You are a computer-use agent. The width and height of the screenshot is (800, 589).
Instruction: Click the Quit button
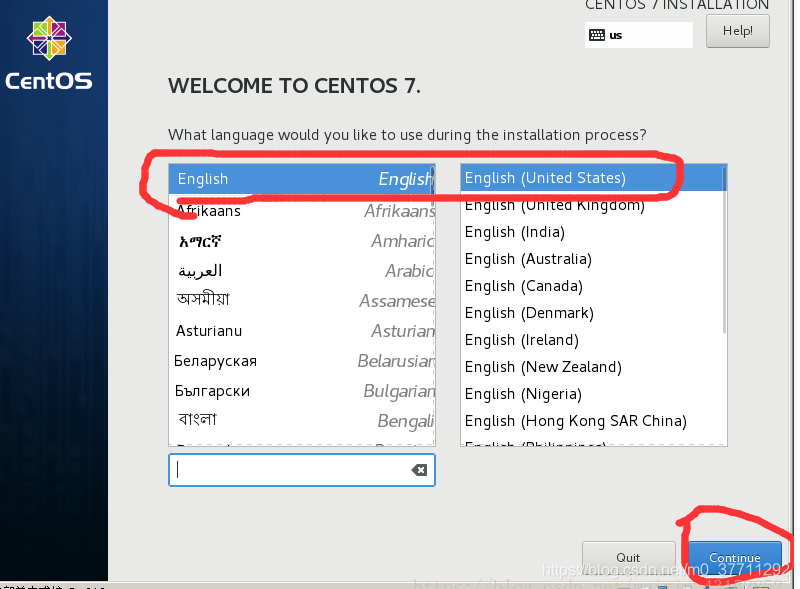tap(628, 557)
